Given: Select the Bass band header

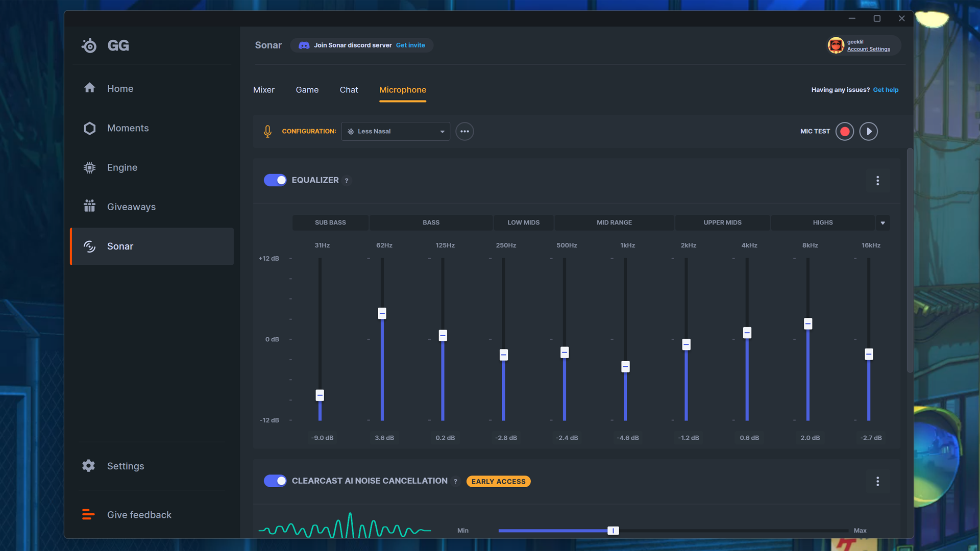Looking at the screenshot, I should click(431, 222).
